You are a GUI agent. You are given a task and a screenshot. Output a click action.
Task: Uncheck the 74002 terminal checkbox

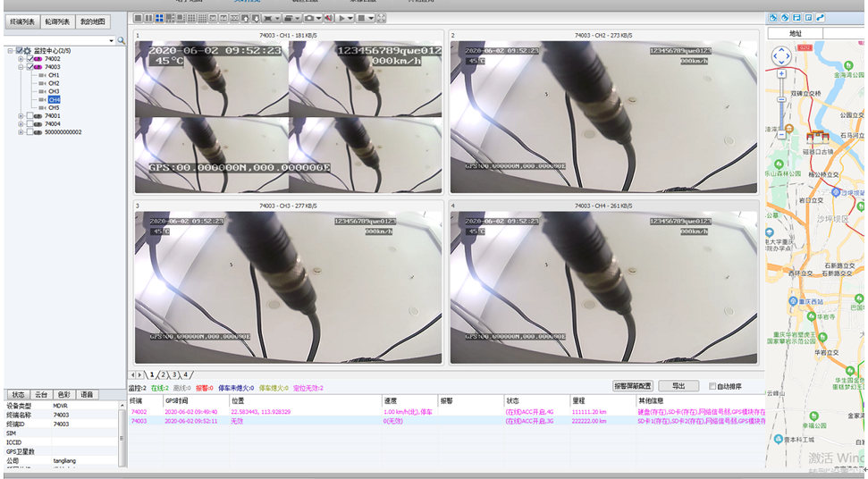pyautogui.click(x=29, y=59)
